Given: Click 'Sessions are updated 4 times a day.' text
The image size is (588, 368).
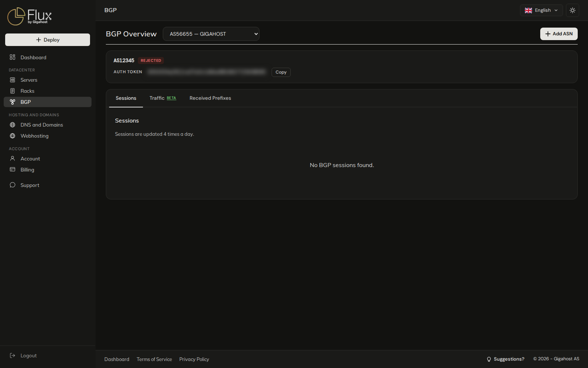Looking at the screenshot, I should click(154, 134).
